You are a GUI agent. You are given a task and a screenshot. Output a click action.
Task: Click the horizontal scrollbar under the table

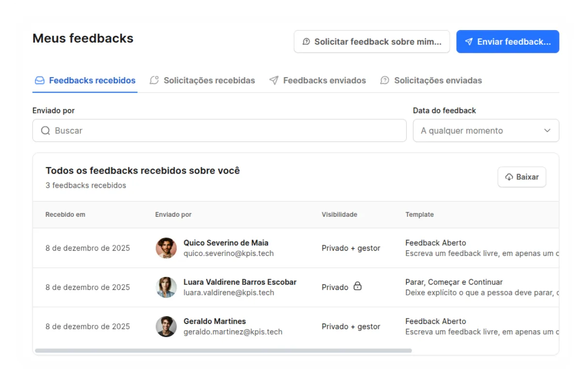tap(223, 351)
